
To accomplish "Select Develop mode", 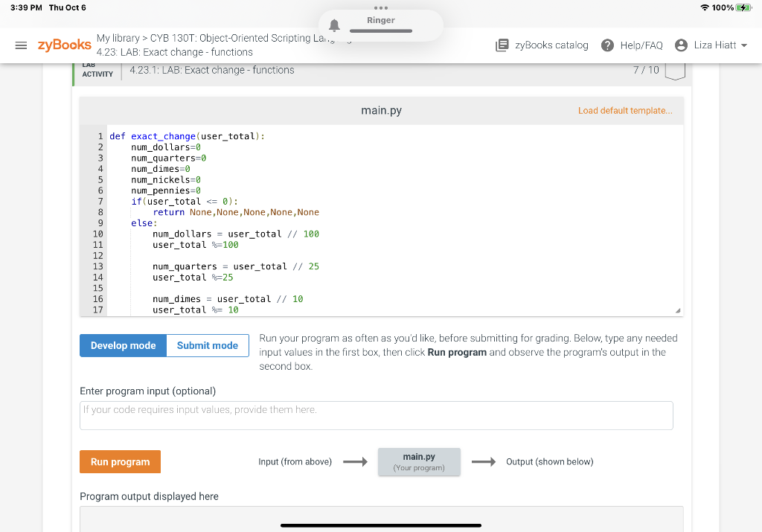I will point(123,345).
